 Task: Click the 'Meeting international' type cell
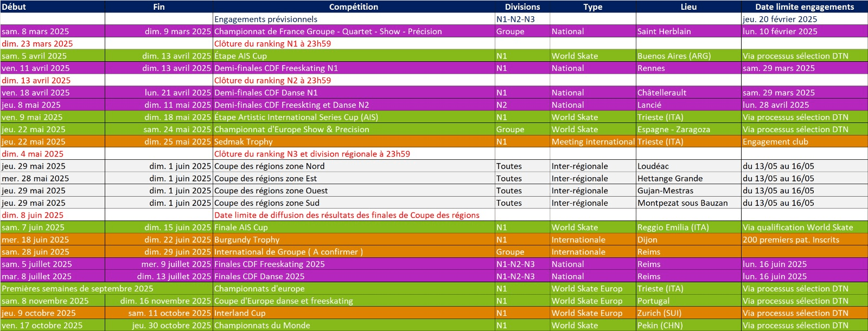[x=593, y=141]
